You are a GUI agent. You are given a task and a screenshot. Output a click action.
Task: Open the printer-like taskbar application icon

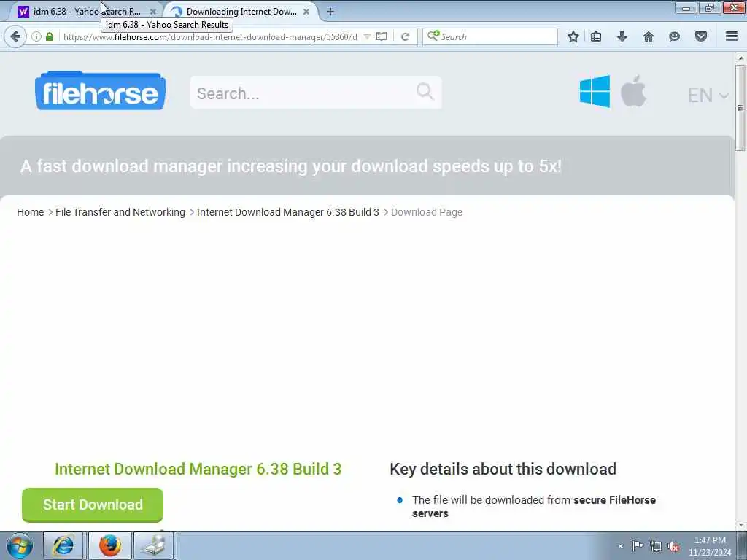point(154,545)
